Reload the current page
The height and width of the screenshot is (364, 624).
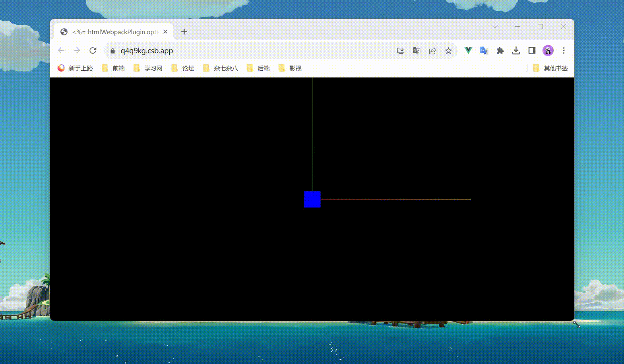(93, 50)
